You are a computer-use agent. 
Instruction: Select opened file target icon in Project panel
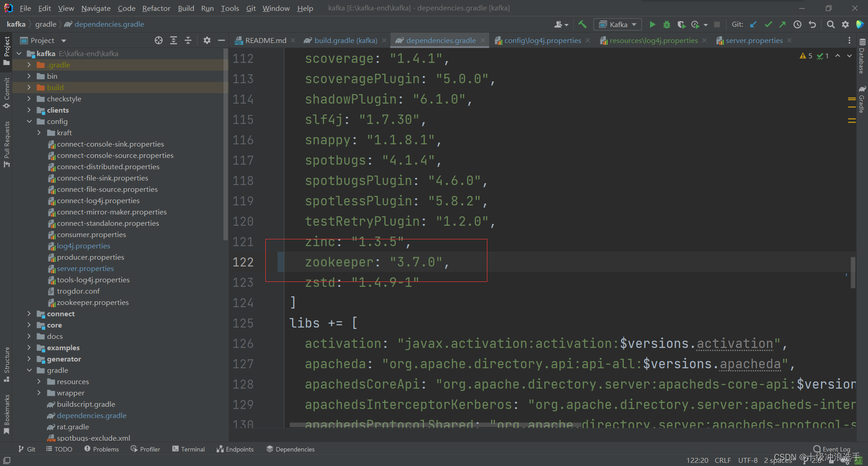point(159,40)
